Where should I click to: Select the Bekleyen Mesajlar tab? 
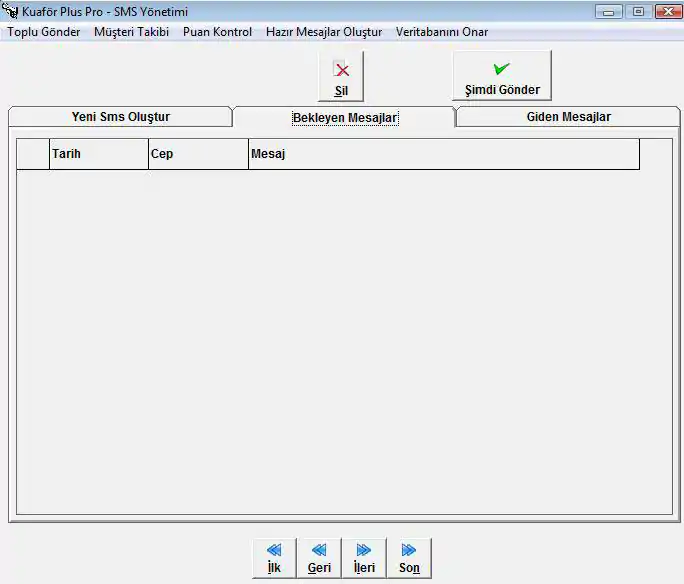click(x=344, y=118)
